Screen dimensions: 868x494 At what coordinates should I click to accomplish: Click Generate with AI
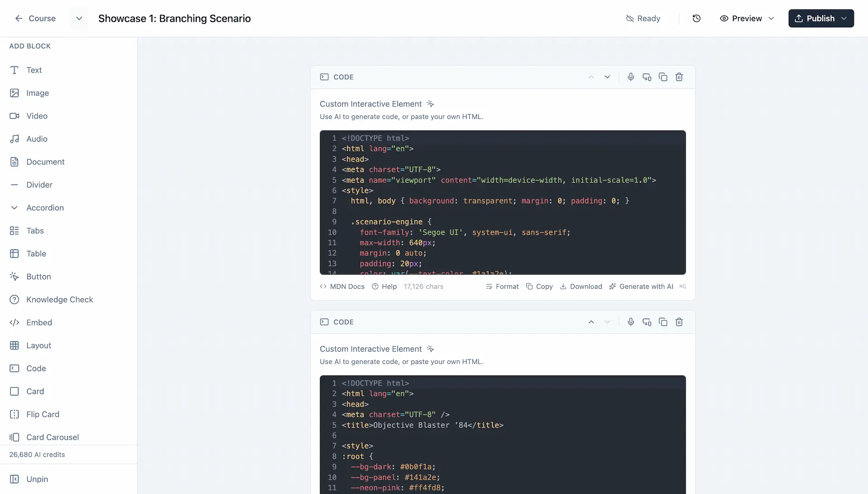tap(641, 286)
